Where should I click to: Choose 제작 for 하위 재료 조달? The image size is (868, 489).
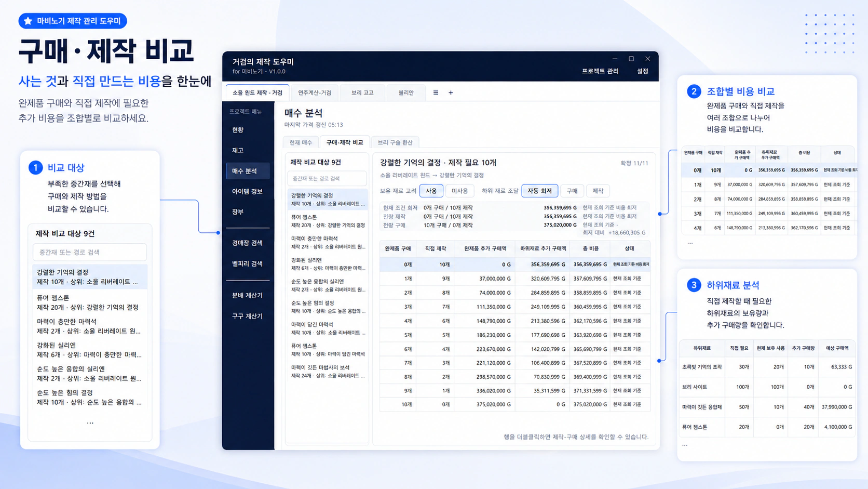(x=598, y=191)
